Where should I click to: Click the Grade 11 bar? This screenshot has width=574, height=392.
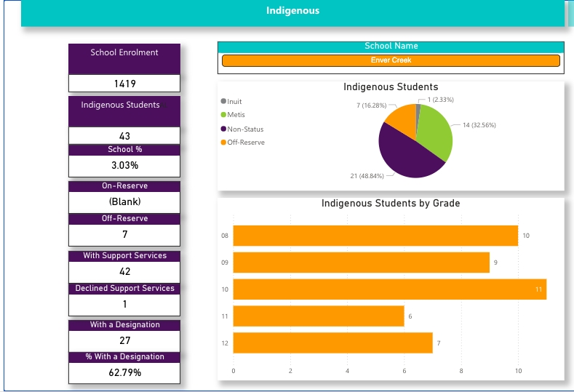(x=318, y=316)
